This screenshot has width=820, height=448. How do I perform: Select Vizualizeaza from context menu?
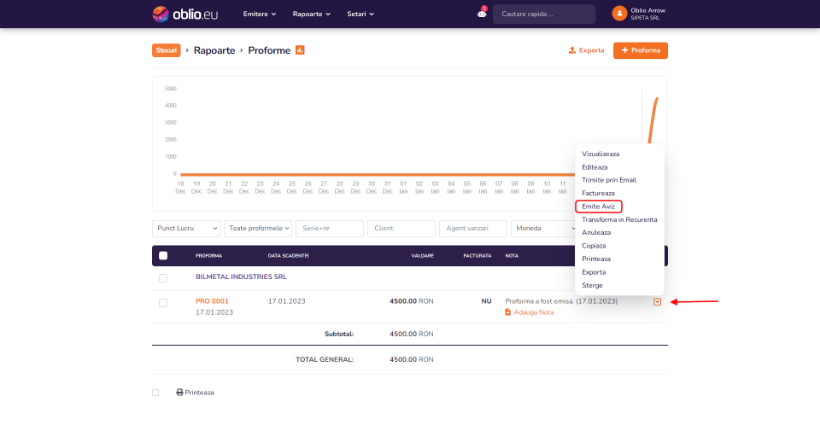[x=600, y=154]
